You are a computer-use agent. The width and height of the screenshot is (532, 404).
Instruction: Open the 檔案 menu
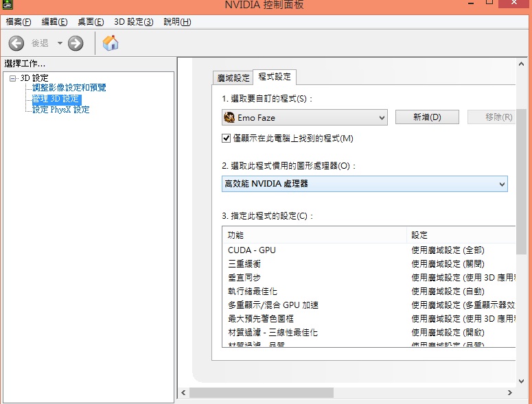tap(19, 22)
